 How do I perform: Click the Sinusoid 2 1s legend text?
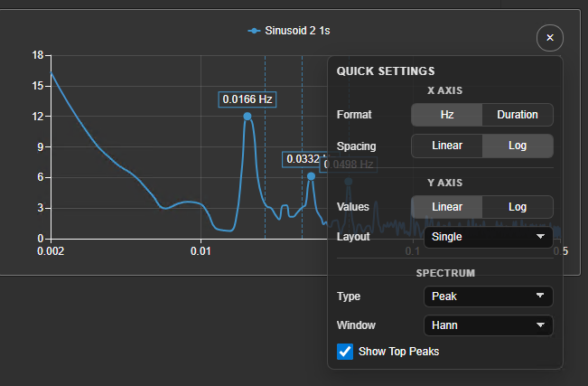pyautogui.click(x=297, y=31)
